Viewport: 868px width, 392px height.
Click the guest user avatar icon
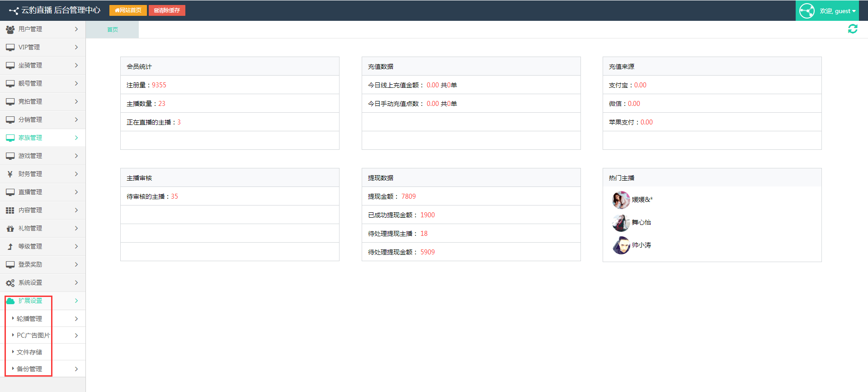pos(807,11)
